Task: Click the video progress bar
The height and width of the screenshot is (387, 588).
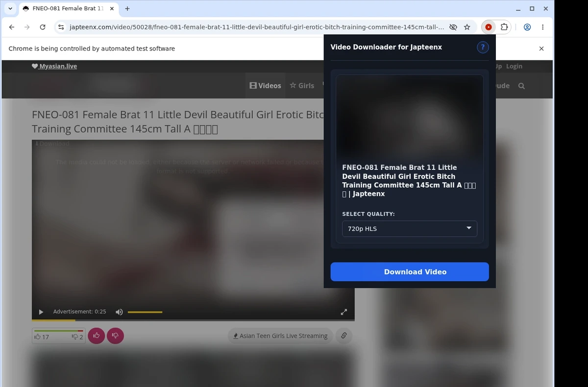Action: click(193, 320)
